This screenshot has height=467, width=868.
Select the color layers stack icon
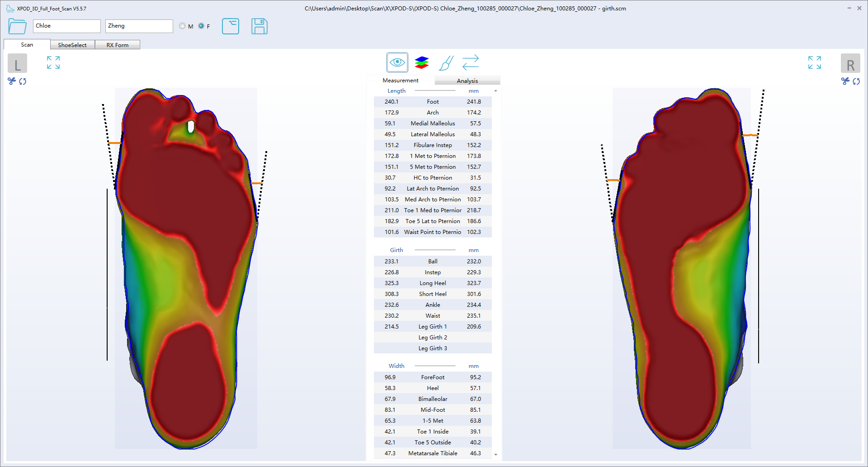click(x=421, y=62)
